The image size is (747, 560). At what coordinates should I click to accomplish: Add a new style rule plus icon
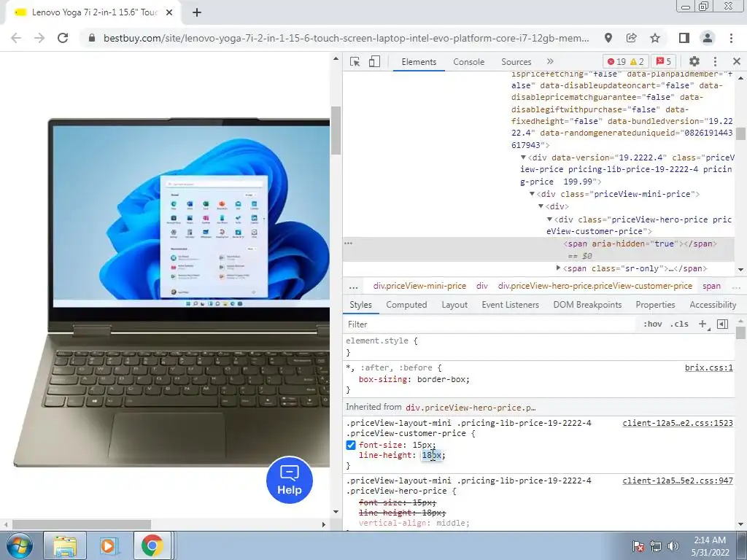click(x=703, y=324)
